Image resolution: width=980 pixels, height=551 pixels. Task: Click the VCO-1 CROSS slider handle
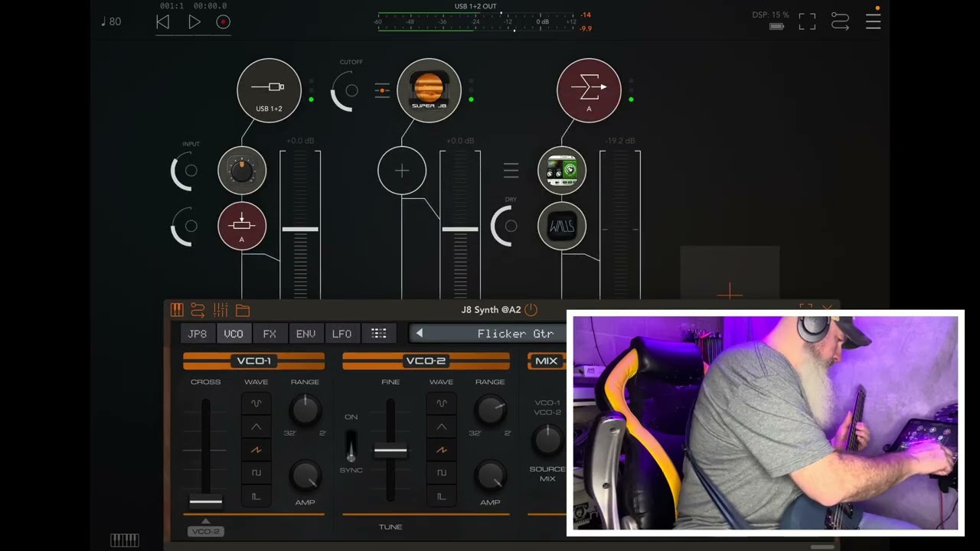point(205,502)
